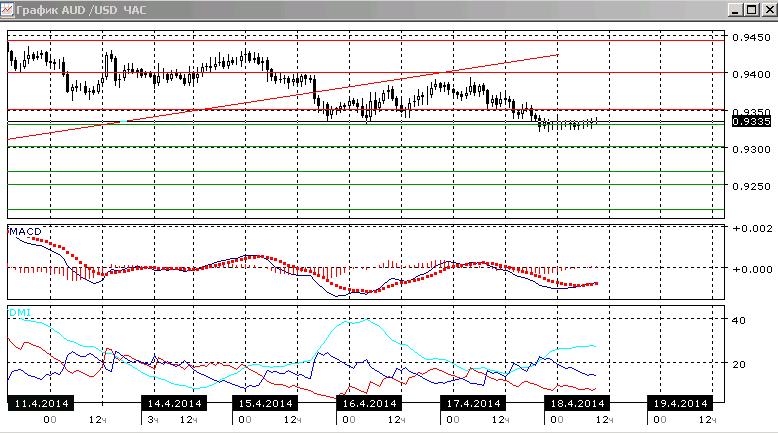Click the 40 level on DMI scale

pyautogui.click(x=739, y=320)
